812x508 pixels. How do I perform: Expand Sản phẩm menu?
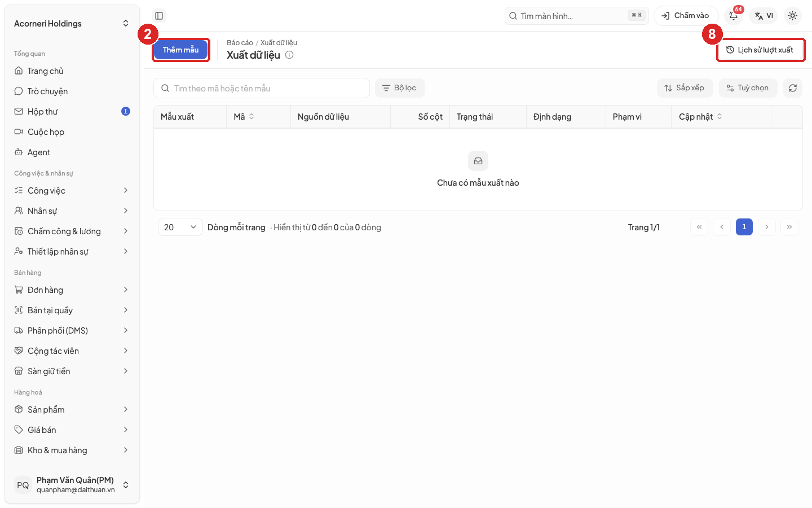[72, 410]
